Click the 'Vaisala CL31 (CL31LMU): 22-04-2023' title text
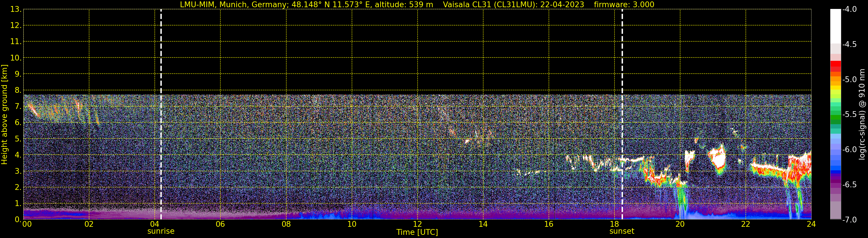Viewport: 868px width, 238px height. coord(513,5)
